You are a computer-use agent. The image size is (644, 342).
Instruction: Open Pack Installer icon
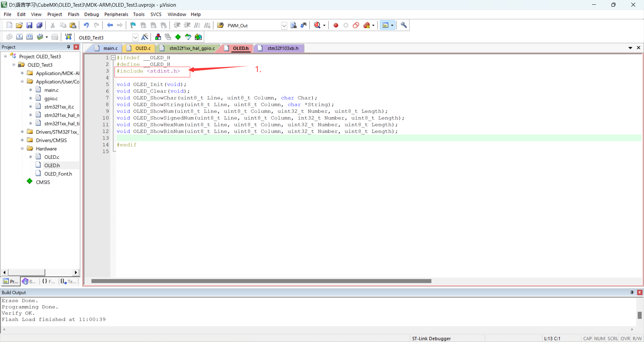click(x=198, y=37)
